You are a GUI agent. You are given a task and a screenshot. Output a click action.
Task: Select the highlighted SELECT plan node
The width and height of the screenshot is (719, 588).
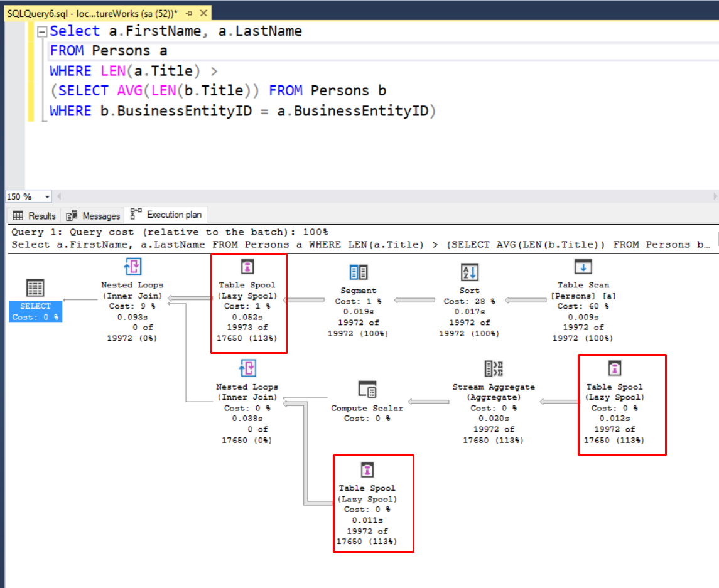[x=35, y=307]
